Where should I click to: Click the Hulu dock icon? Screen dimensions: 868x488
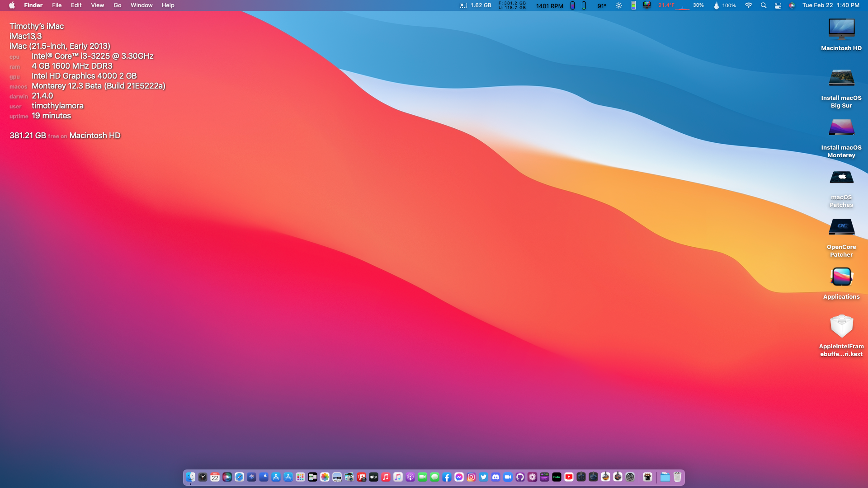click(x=557, y=477)
